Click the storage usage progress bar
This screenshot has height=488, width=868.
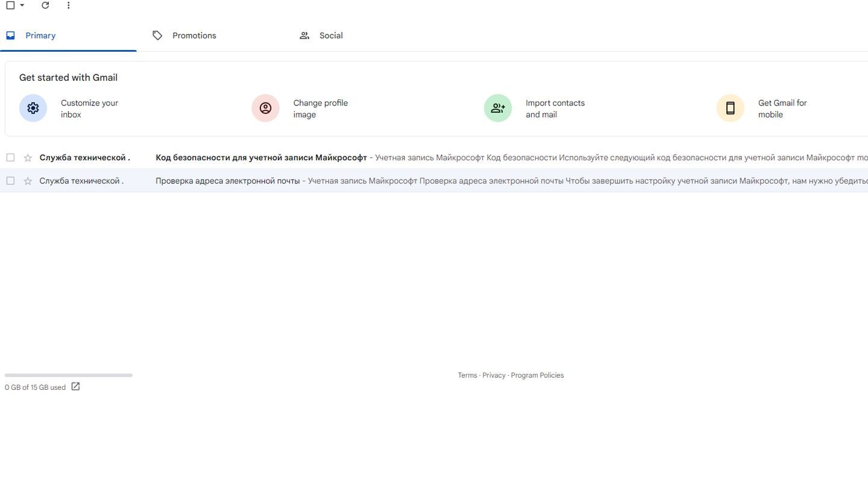pyautogui.click(x=68, y=375)
